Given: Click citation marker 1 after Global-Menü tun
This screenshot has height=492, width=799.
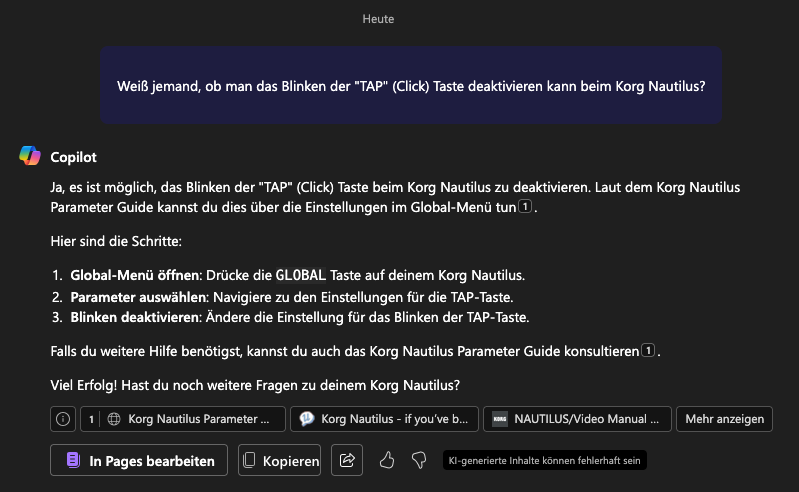Looking at the screenshot, I should pyautogui.click(x=525, y=206).
